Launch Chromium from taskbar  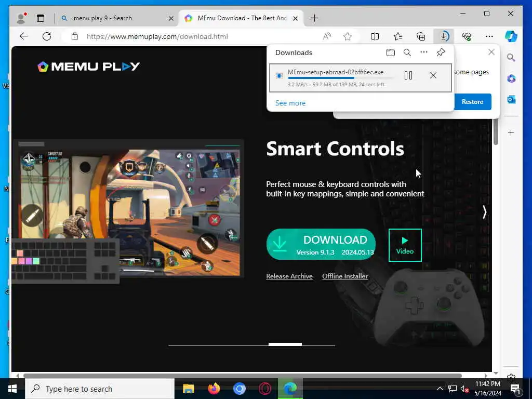point(239,389)
